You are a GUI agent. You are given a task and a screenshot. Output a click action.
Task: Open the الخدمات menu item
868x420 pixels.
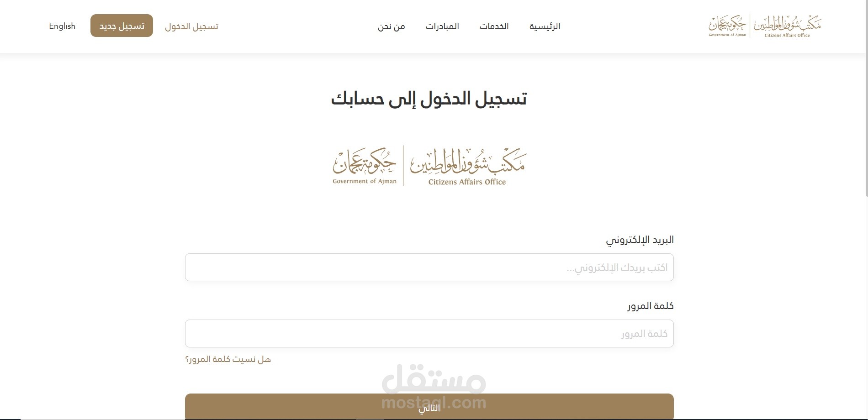pos(494,26)
